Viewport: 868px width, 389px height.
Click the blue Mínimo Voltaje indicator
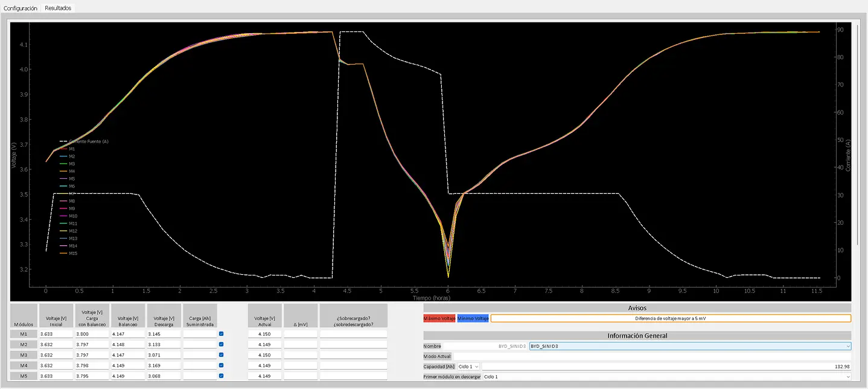coord(473,318)
